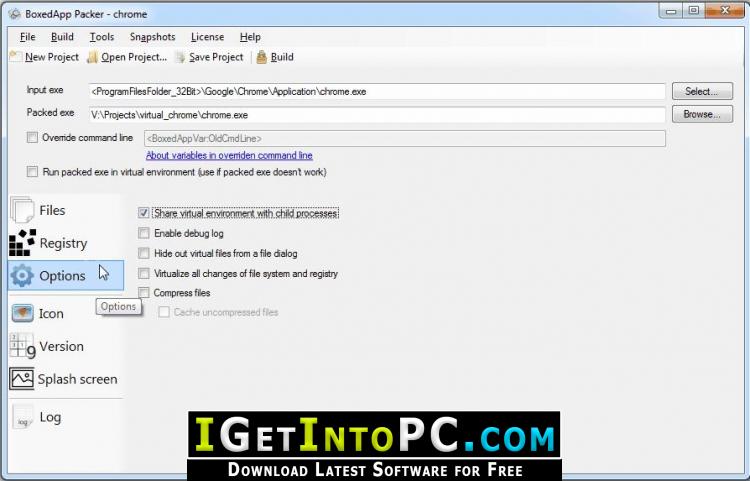
Task: Open the Help menu
Action: (250, 37)
